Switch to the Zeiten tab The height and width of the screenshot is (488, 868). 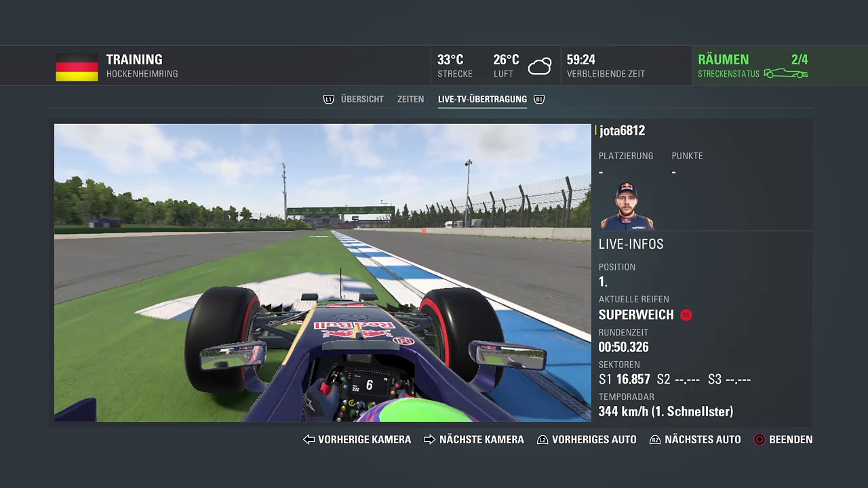410,100
